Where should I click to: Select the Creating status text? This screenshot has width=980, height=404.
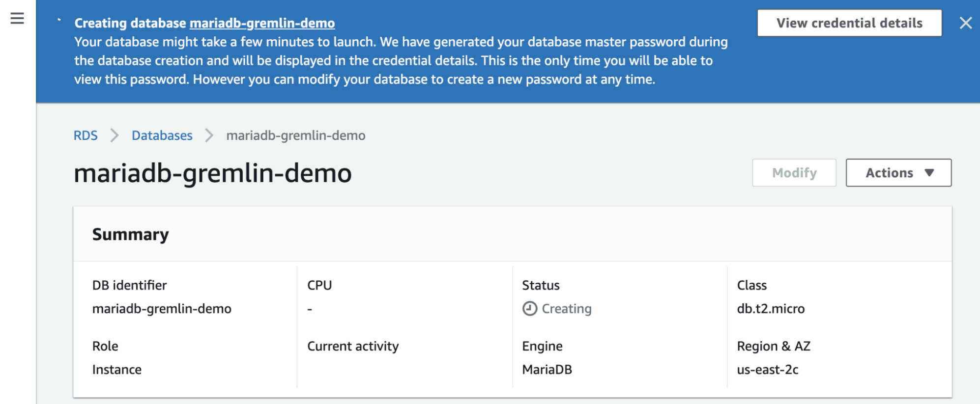(x=566, y=309)
